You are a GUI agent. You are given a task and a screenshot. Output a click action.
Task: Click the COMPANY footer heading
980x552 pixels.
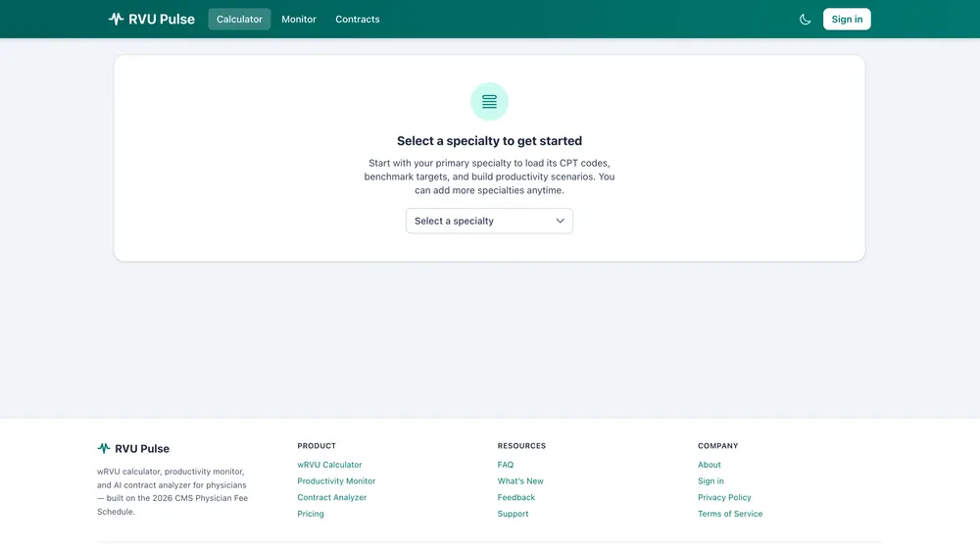pos(718,446)
